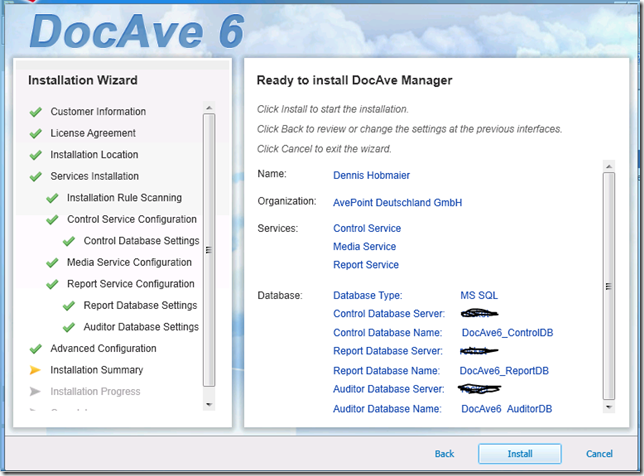Click summary panel scroll up arrow
Image resolution: width=644 pixels, height=476 pixels.
pyautogui.click(x=609, y=166)
